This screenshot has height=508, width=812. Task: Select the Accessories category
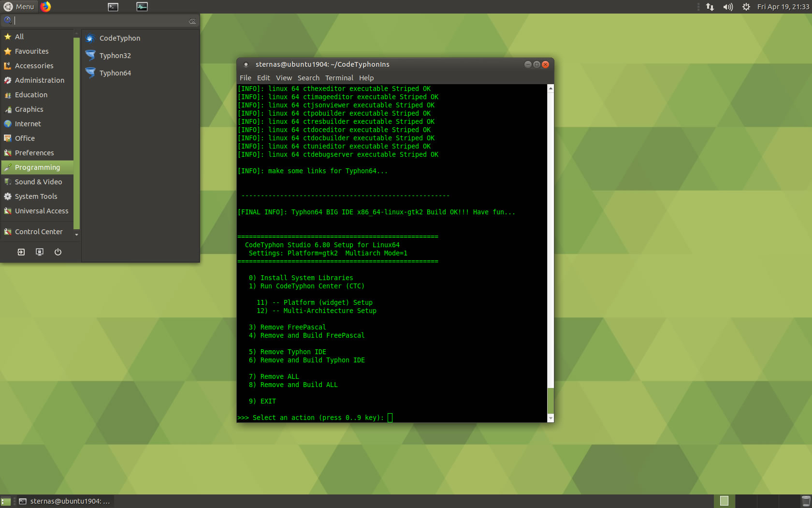pyautogui.click(x=37, y=66)
